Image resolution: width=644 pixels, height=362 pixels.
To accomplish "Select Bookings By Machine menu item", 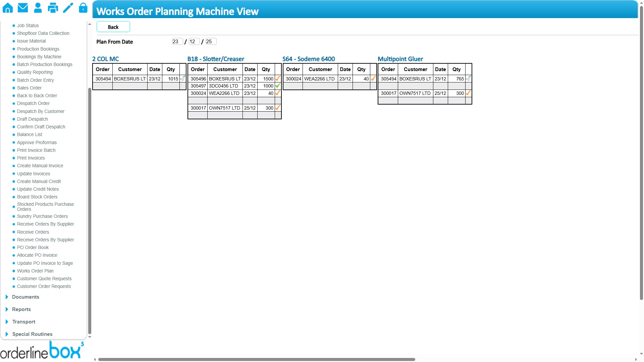I will (39, 57).
